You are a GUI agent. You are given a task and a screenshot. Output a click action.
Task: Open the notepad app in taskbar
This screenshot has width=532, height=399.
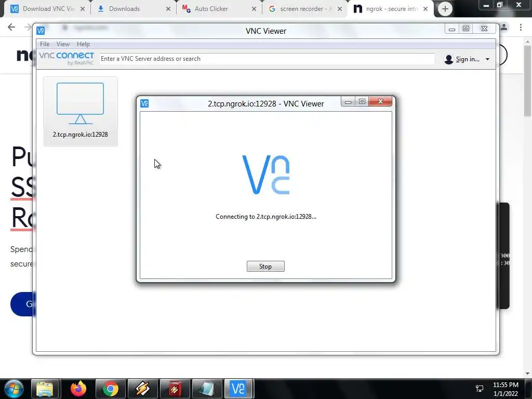point(207,389)
